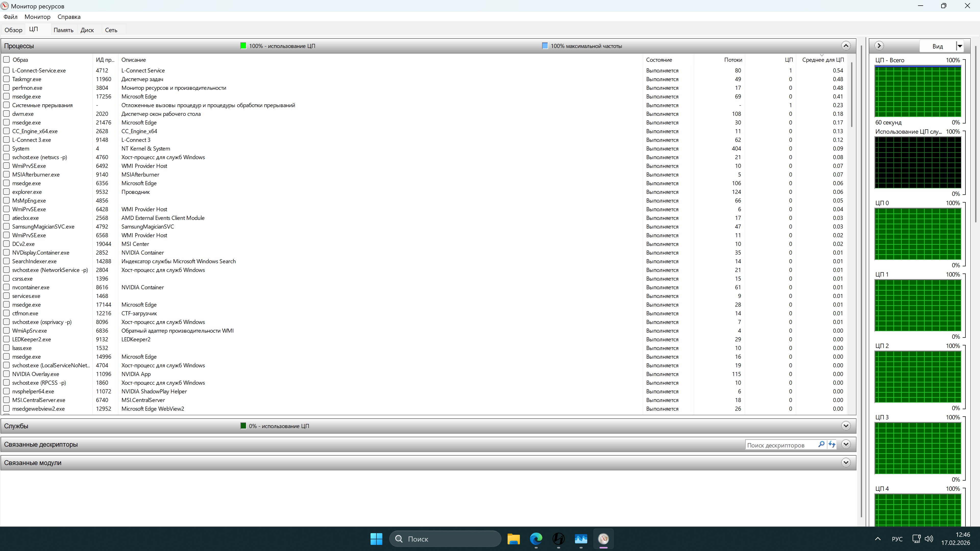The height and width of the screenshot is (551, 980).
Task: Open the Вид dropdown arrow
Action: tap(960, 46)
